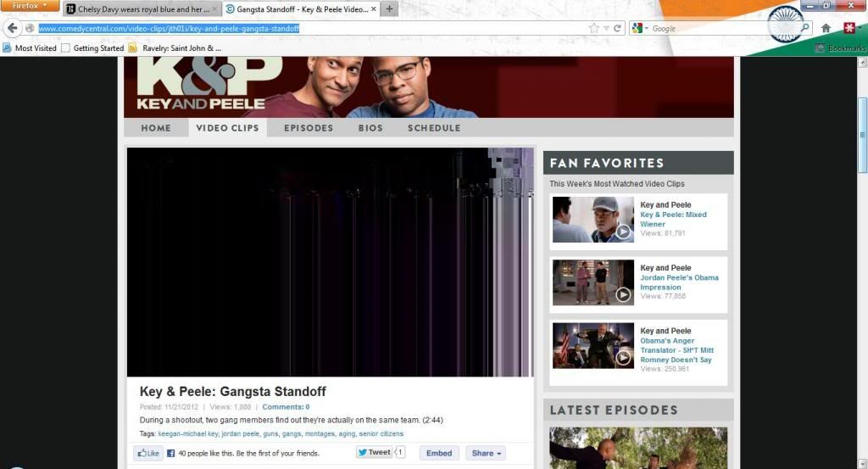Open the Firefox menu button
The image size is (868, 469).
pyautogui.click(x=30, y=6)
